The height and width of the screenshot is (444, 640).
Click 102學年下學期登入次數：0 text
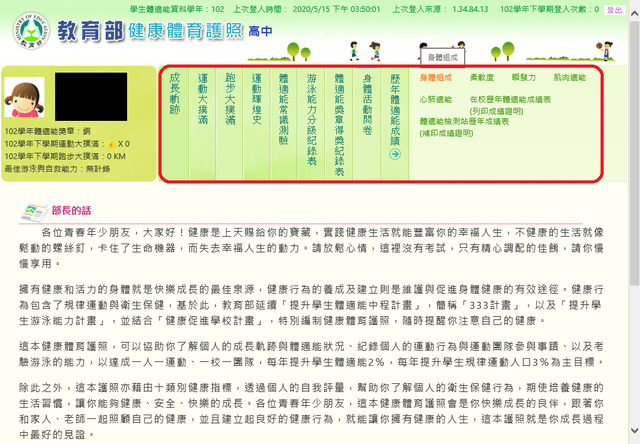[549, 9]
